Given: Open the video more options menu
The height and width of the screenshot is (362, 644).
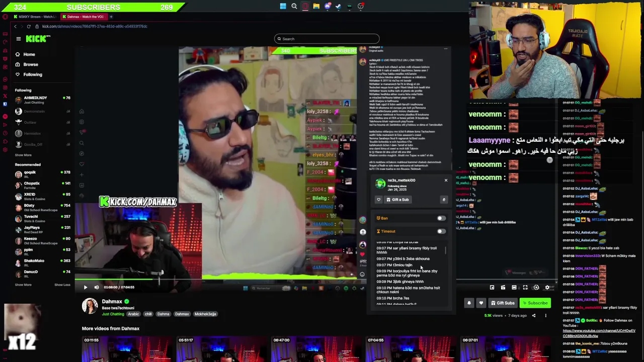Looking at the screenshot, I should [x=545, y=316].
